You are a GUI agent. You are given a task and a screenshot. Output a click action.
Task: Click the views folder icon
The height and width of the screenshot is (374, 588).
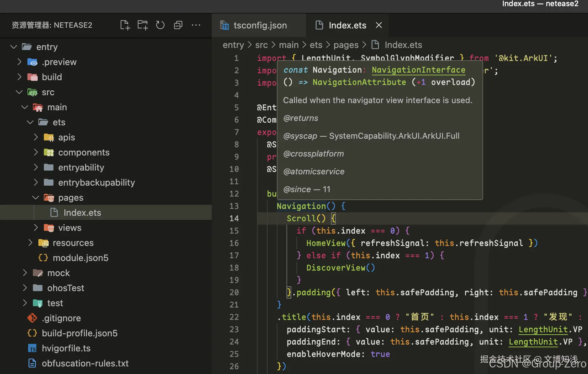point(49,228)
